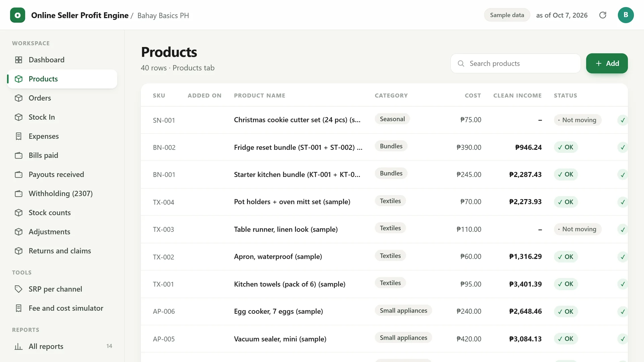
Task: Click Fridge reset bundle product name
Action: point(298,147)
